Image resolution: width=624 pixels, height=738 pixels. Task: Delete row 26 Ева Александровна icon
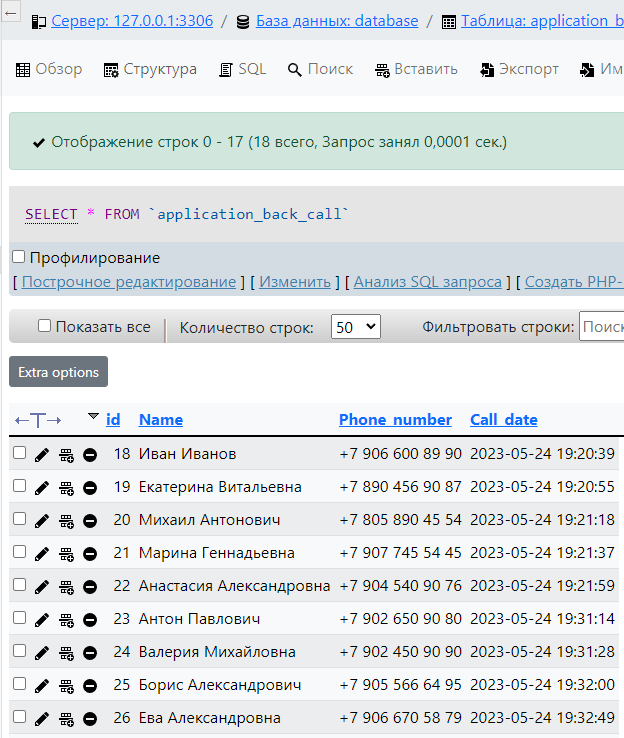(90, 719)
